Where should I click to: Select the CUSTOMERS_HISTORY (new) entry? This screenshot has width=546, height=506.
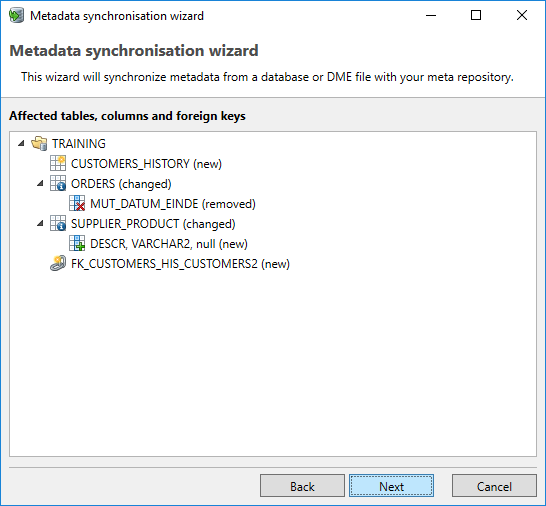pos(146,164)
